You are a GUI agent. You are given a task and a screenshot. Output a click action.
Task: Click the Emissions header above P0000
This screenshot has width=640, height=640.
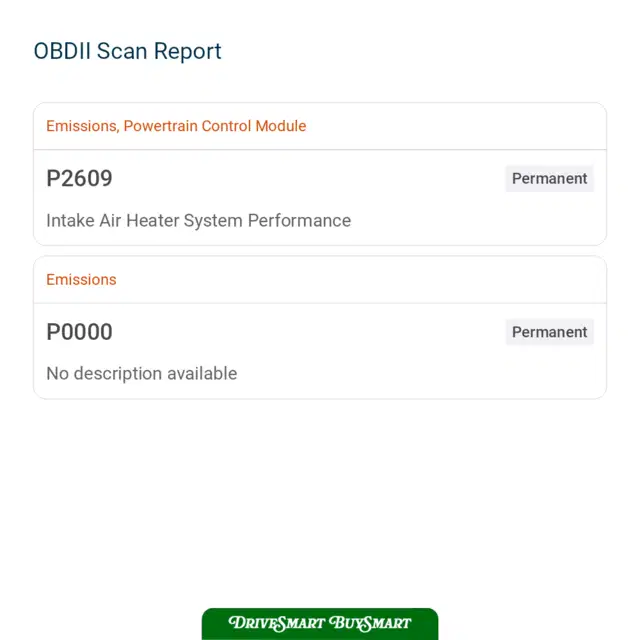tap(81, 280)
